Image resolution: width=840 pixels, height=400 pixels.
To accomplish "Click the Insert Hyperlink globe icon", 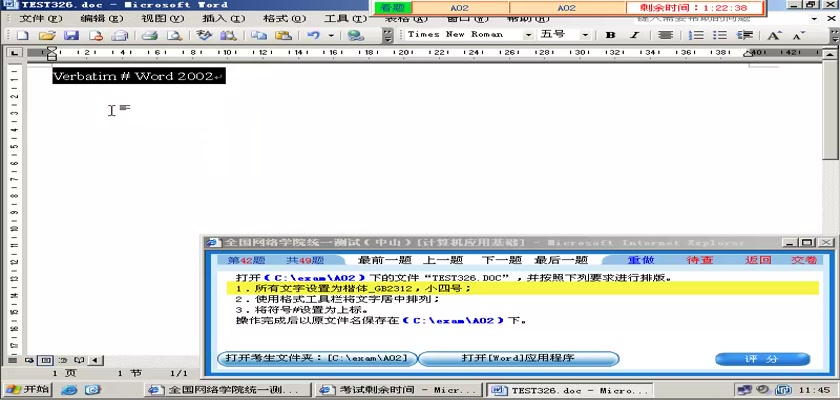I will click(x=356, y=36).
